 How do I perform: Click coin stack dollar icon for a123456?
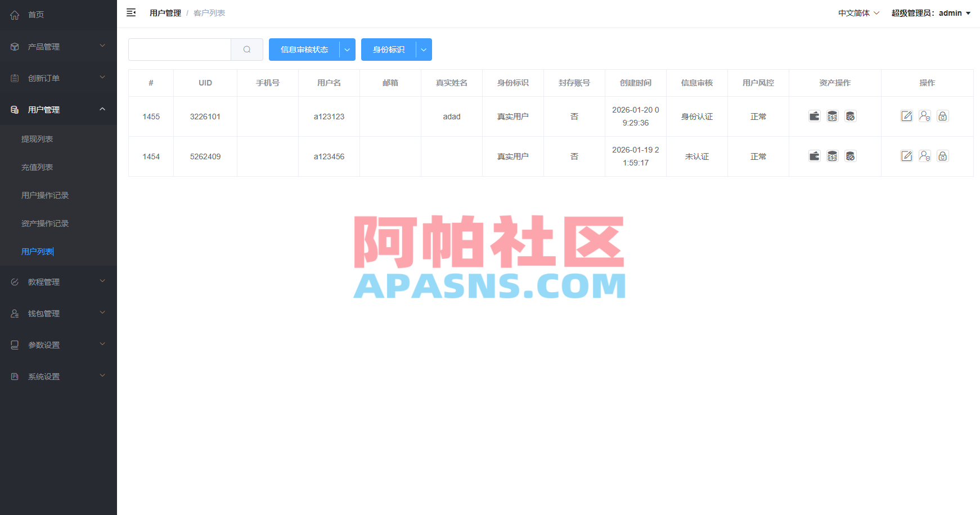pos(833,156)
